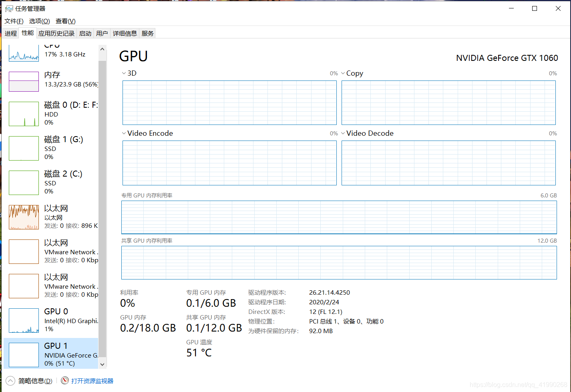This screenshot has height=392, width=571.
Task: Switch to the 性能 tab
Action: pyautogui.click(x=28, y=33)
